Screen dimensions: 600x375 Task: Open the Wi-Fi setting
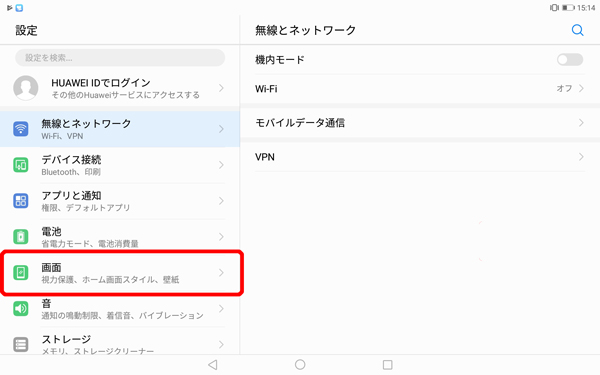[x=420, y=88]
